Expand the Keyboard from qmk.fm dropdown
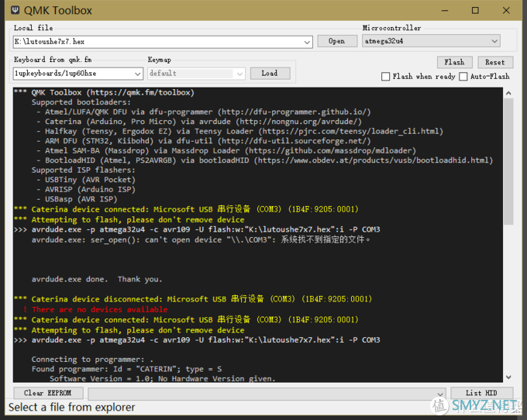Viewport: 527px width, 420px height. coord(137,74)
